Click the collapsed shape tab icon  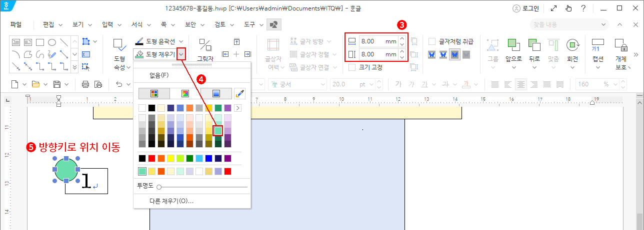[x=274, y=24]
